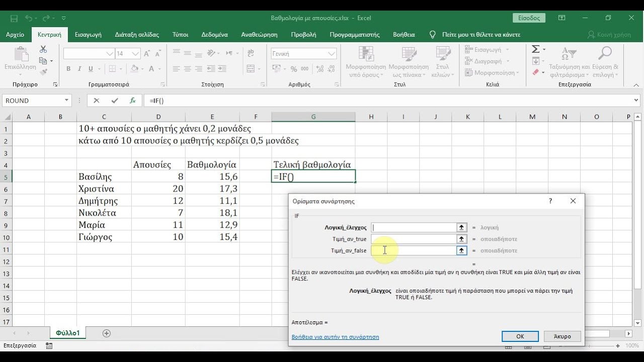Toggle Underline formatting
Viewport: 644px width, 362px height.
(x=91, y=69)
